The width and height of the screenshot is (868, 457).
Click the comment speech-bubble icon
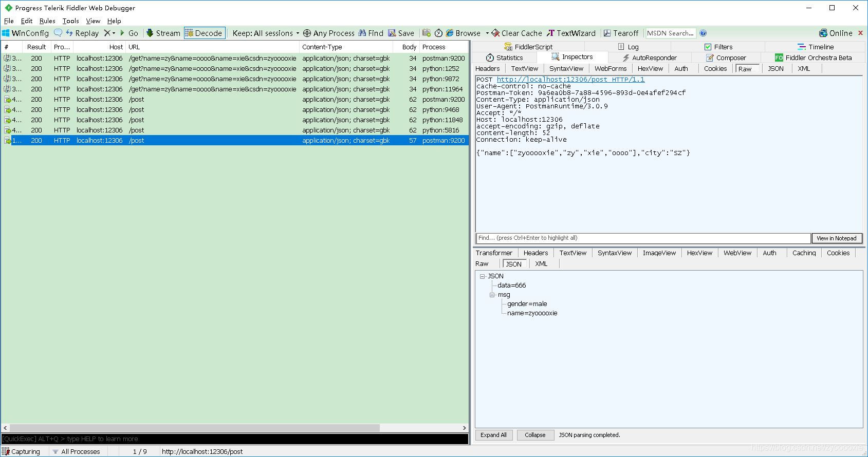tap(58, 33)
